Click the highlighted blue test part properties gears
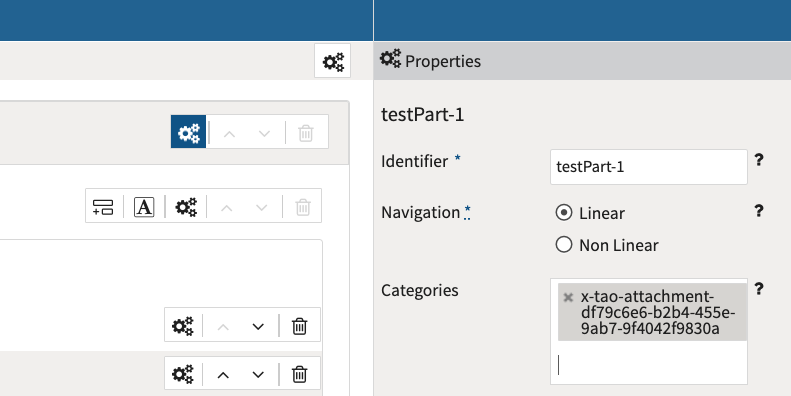 [x=189, y=132]
